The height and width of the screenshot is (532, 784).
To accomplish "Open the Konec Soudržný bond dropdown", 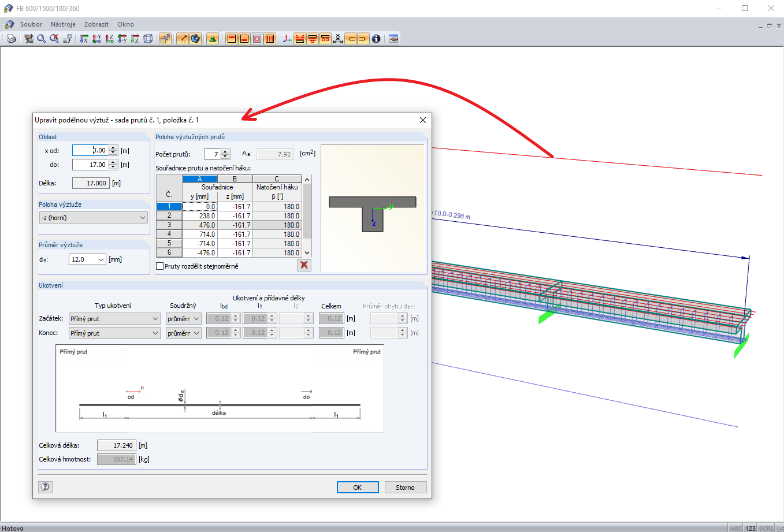I will [184, 333].
